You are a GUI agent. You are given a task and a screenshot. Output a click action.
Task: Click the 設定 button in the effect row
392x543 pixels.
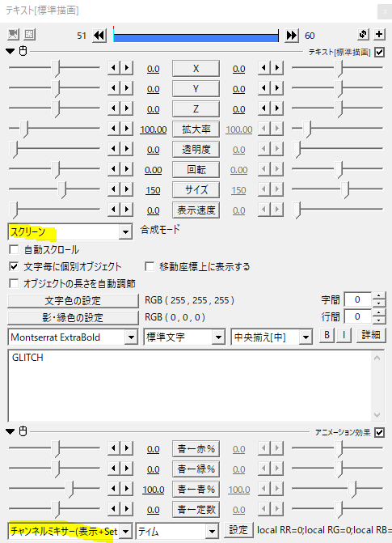coord(238,530)
